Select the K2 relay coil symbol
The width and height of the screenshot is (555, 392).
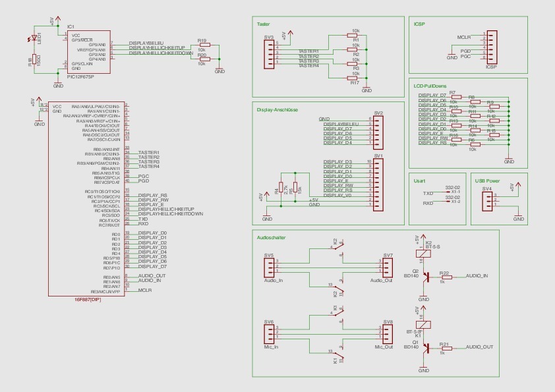pyautogui.click(x=423, y=253)
